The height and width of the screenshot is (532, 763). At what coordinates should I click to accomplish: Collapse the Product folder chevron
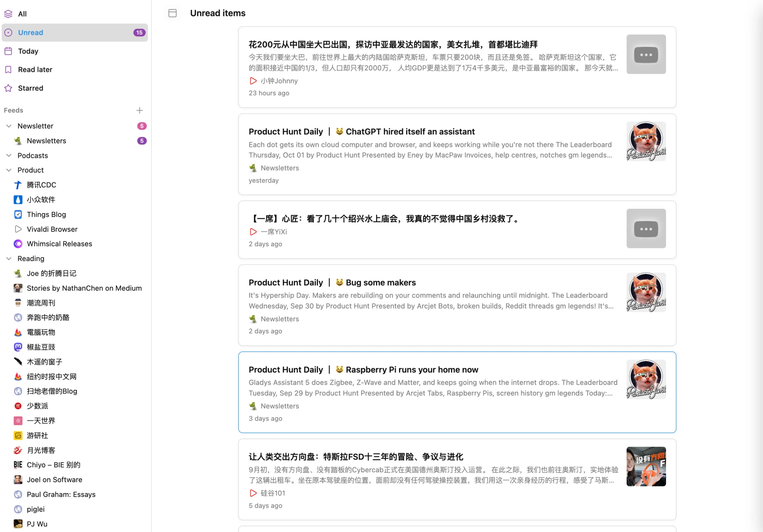click(x=9, y=170)
